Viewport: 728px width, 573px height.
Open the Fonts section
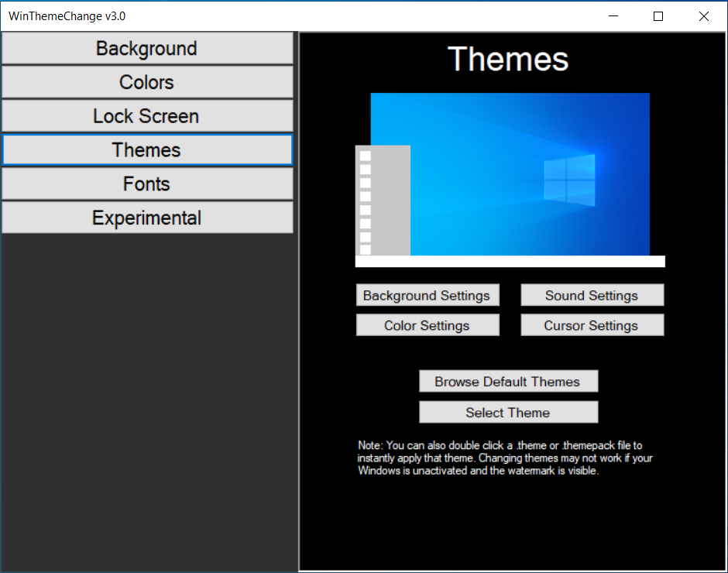pyautogui.click(x=147, y=184)
